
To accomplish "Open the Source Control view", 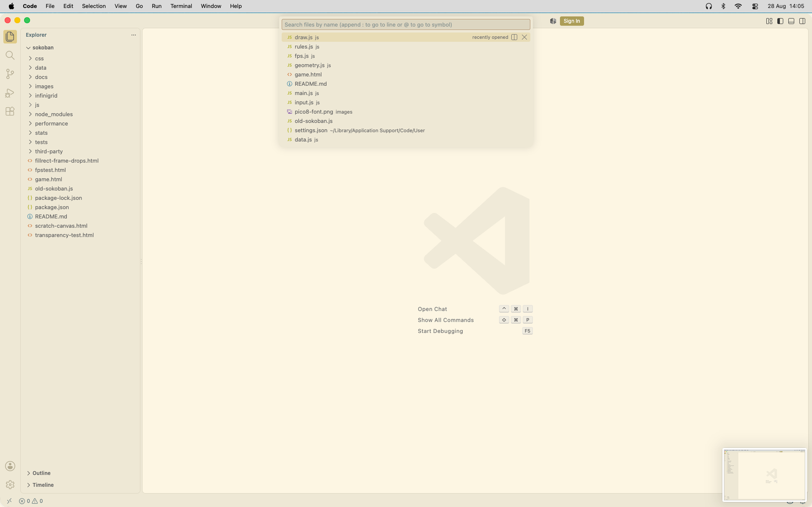I will pyautogui.click(x=10, y=74).
